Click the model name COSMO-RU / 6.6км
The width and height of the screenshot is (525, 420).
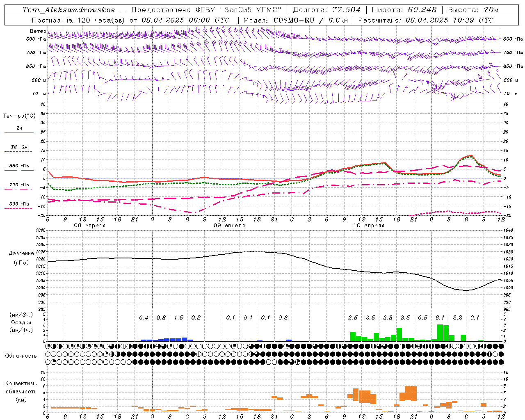311,20
